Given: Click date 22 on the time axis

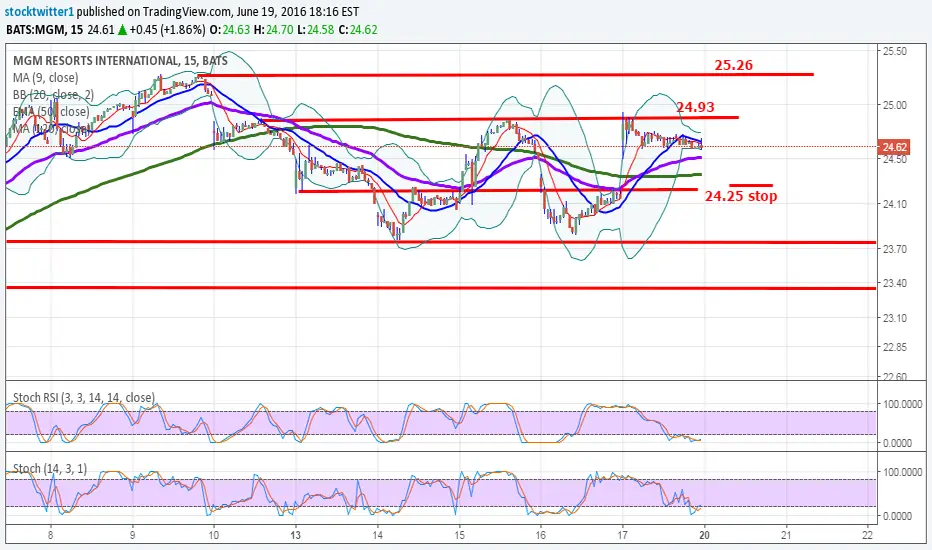Looking at the screenshot, I should tap(868, 535).
